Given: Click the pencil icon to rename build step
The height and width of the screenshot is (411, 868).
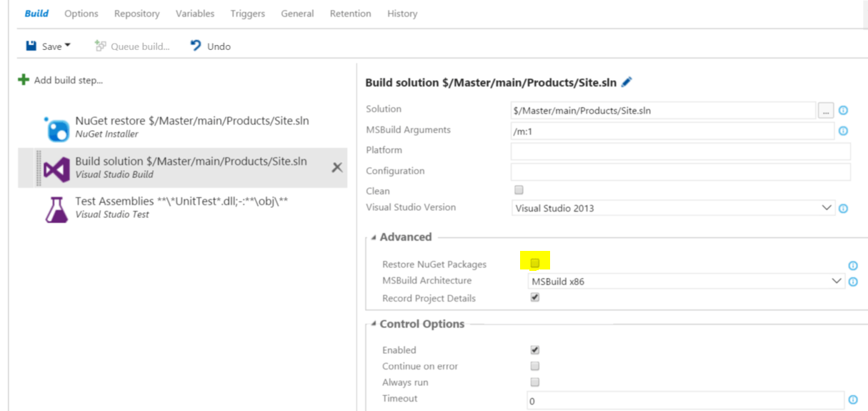Looking at the screenshot, I should [627, 82].
